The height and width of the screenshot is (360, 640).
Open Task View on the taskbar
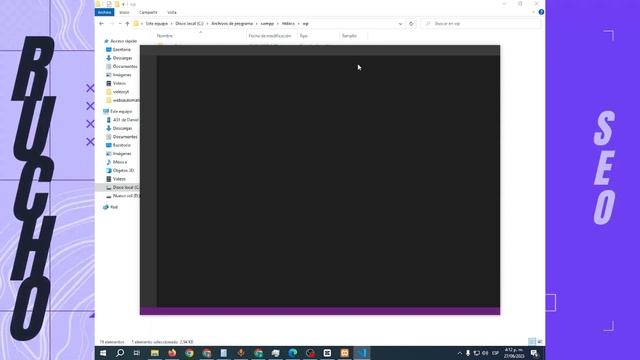[137, 353]
